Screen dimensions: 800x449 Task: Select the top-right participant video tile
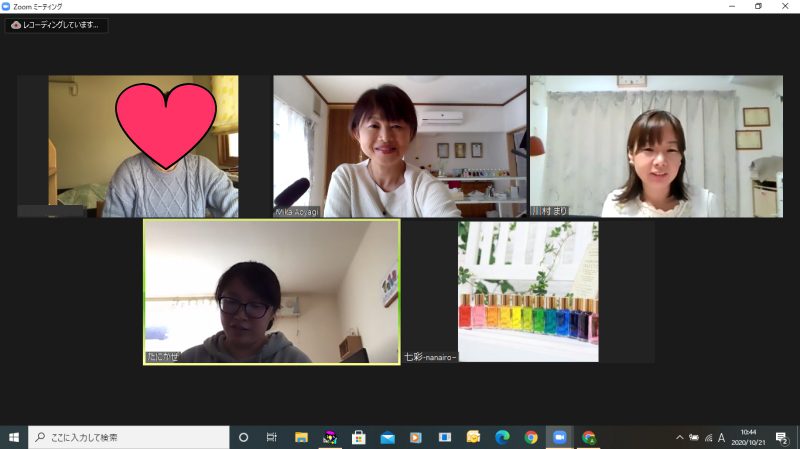tap(656, 146)
